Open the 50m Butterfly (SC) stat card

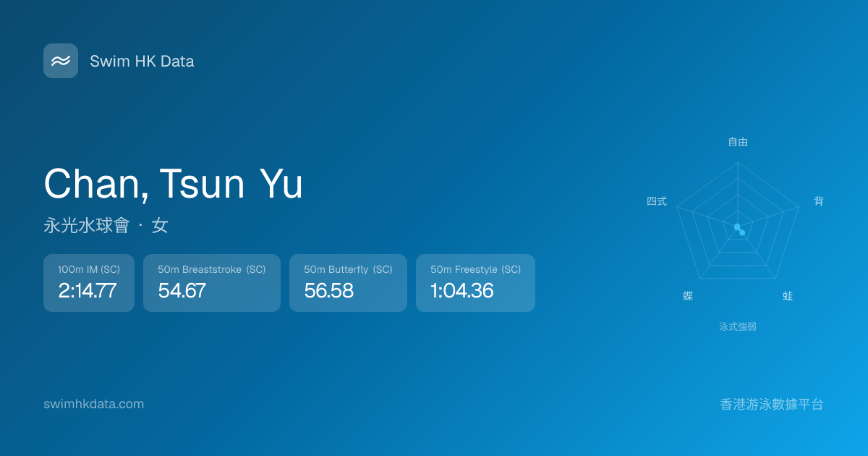coord(348,283)
